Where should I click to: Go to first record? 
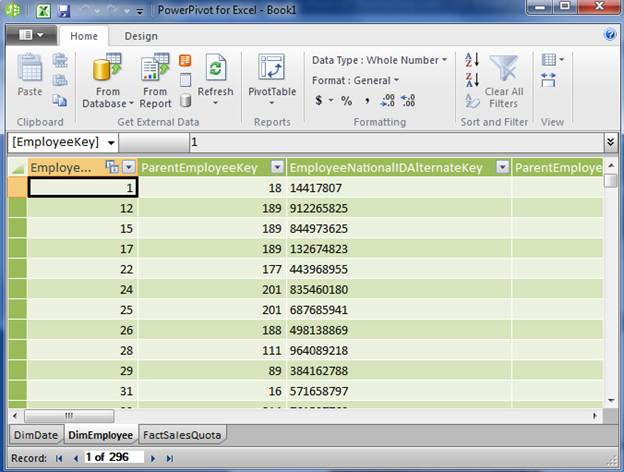tap(59, 458)
